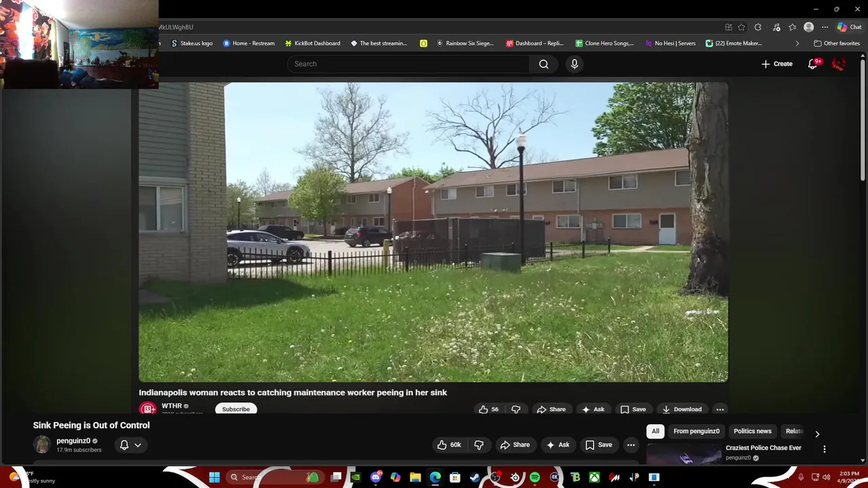868x488 pixels.
Task: Share the Sink Peeing video
Action: coord(515,445)
